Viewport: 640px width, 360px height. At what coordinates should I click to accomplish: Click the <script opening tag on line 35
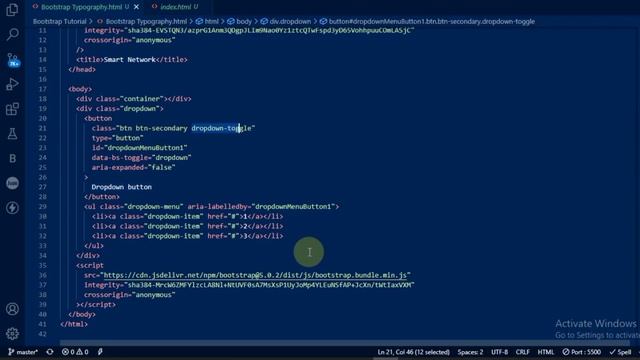[90, 265]
